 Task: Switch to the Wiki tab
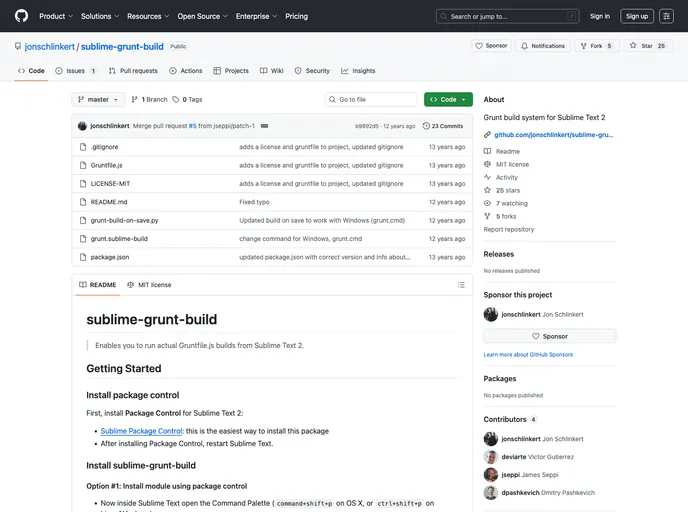click(272, 71)
